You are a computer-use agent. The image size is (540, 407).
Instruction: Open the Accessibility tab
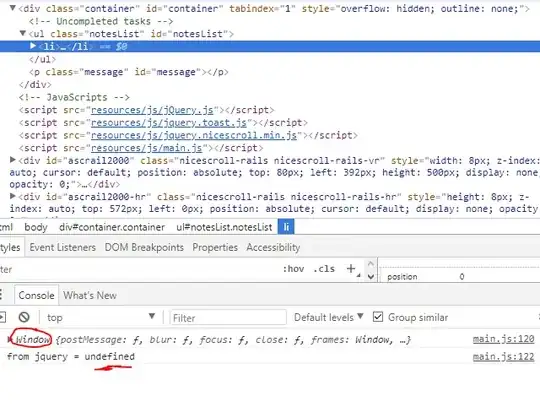click(273, 247)
